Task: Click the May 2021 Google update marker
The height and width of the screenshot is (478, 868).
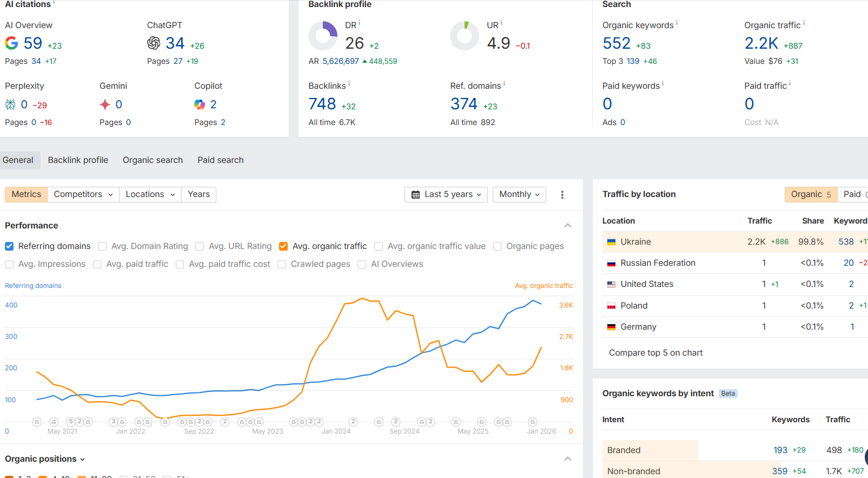Action: click(x=54, y=422)
